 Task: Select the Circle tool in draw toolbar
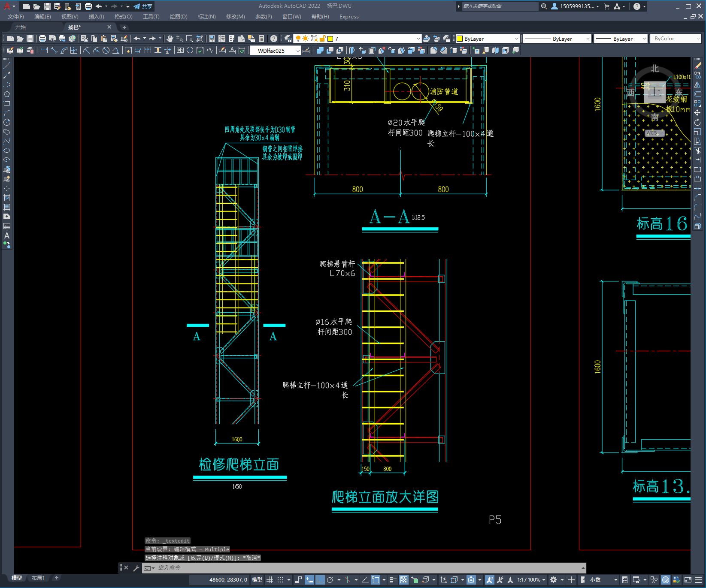pos(7,122)
